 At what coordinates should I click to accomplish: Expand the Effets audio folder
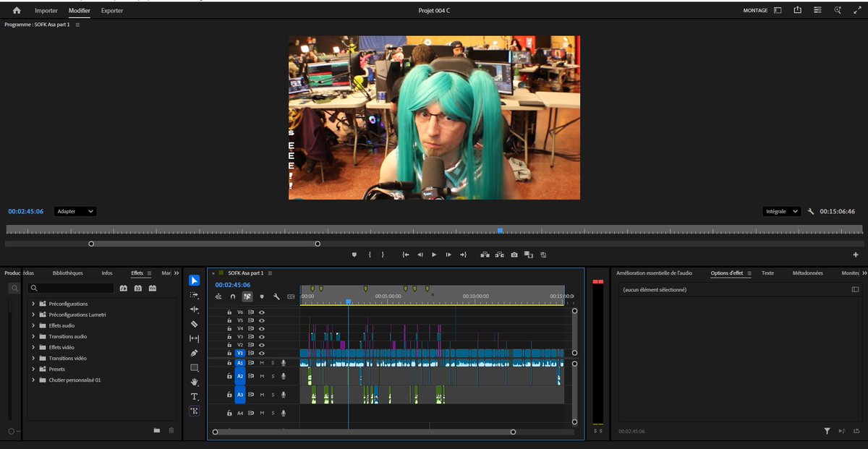point(33,325)
